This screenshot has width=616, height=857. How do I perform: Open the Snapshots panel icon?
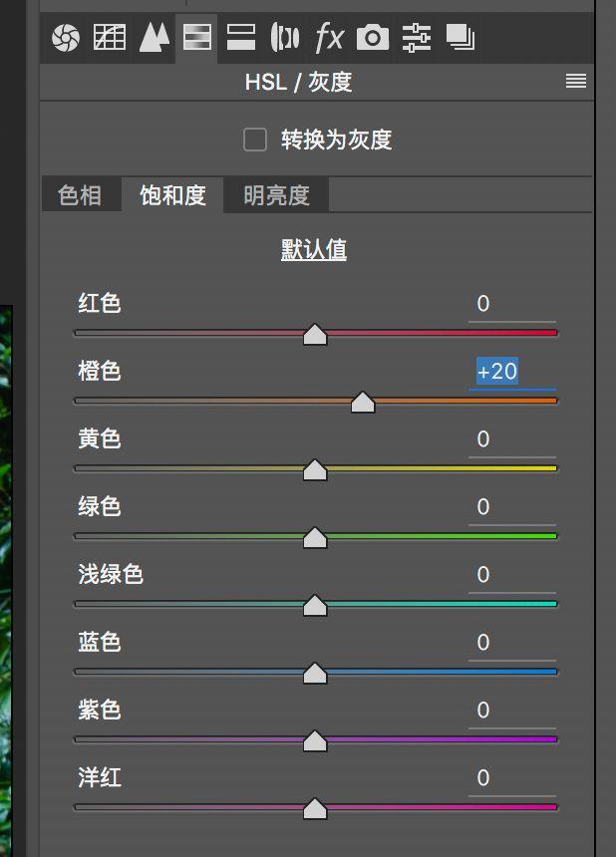[x=461, y=38]
